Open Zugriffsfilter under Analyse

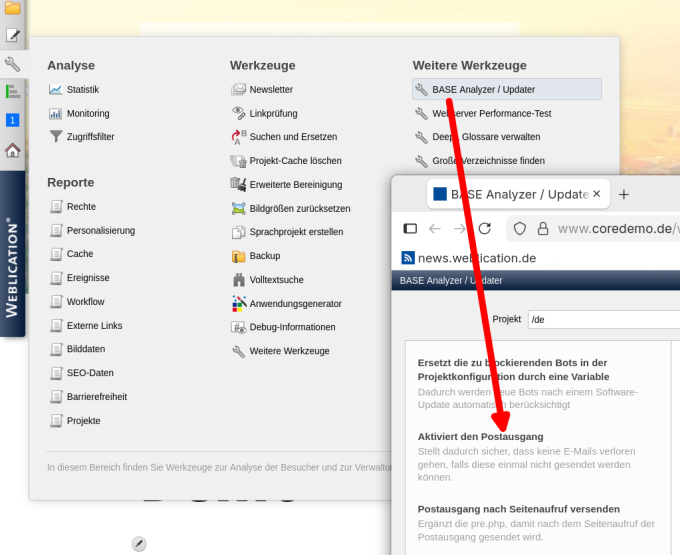click(x=90, y=137)
